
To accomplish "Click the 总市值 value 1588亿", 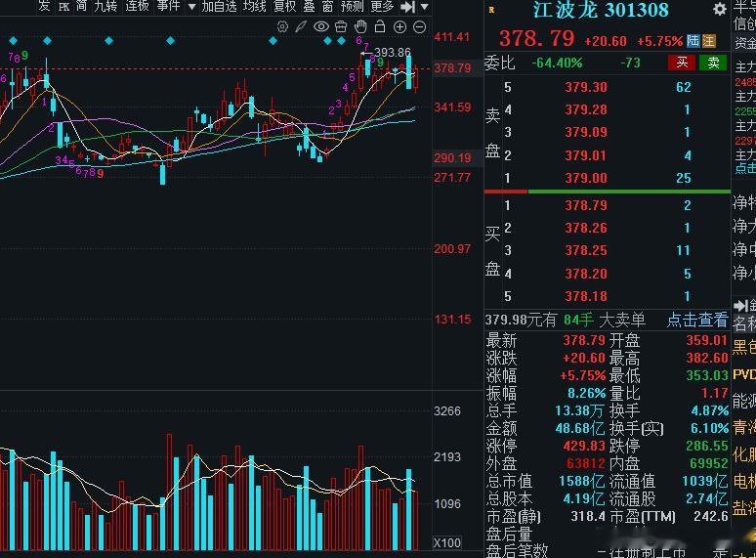I will (x=582, y=481).
